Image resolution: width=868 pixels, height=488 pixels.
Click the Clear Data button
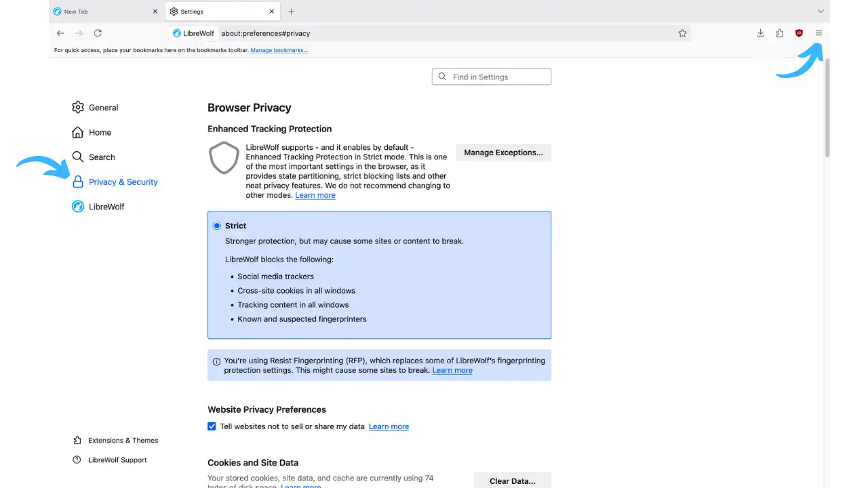(x=512, y=481)
